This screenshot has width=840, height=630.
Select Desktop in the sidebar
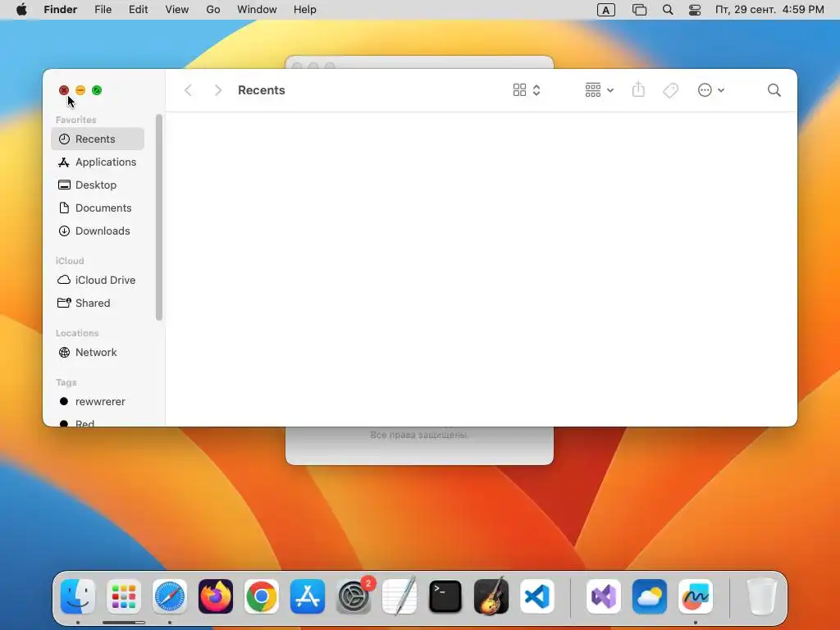(x=98, y=185)
